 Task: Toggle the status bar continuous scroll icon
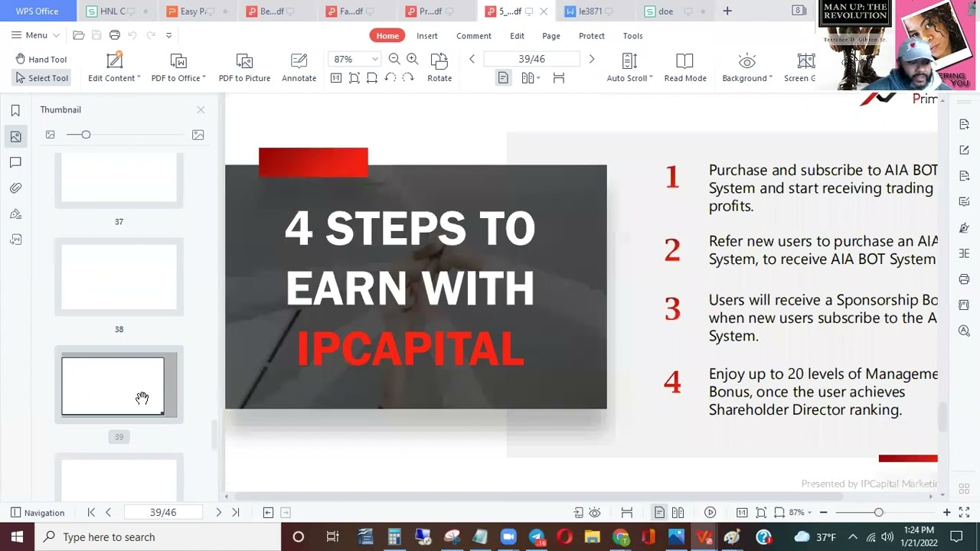tap(626, 513)
